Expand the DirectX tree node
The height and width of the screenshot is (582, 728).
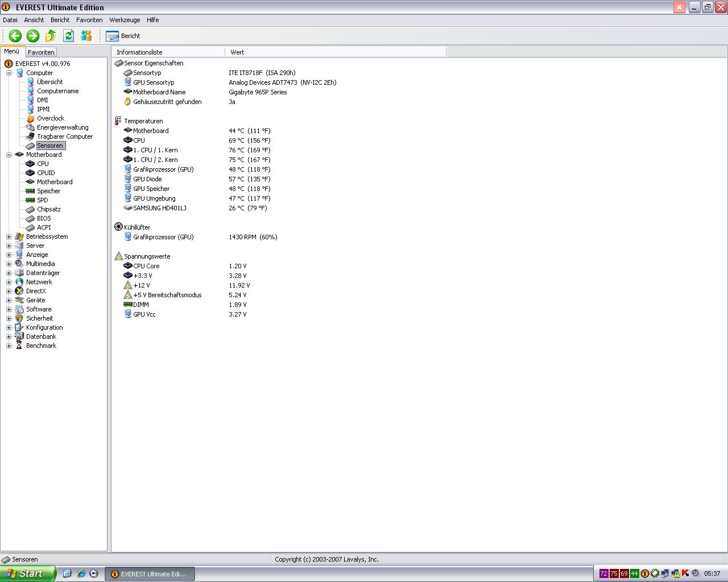[9, 291]
